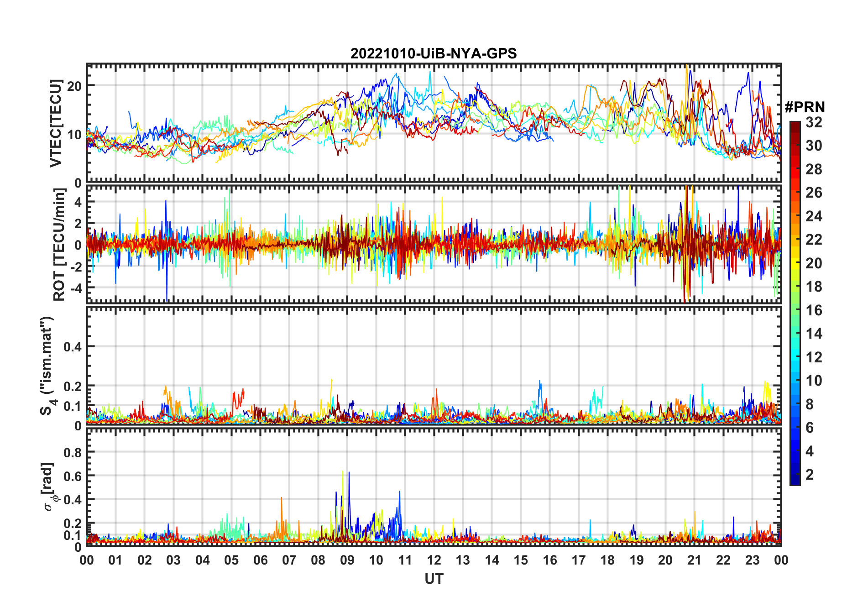Select the S4 ("ism.mat") y-axis label

pos(48,366)
